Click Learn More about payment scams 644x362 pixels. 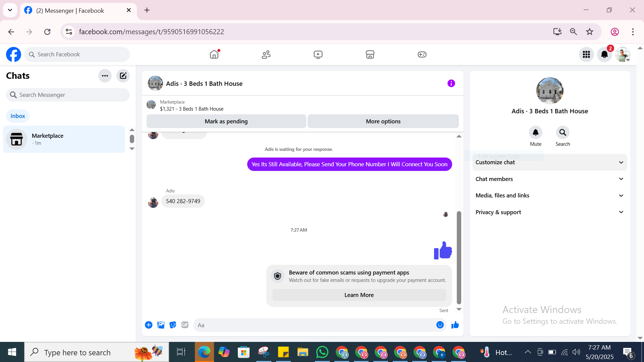point(359,295)
